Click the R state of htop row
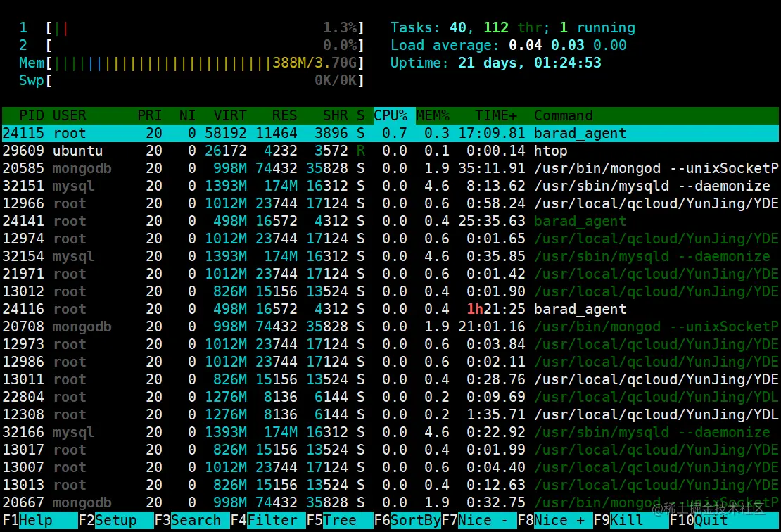The height and width of the screenshot is (532, 781). (x=361, y=151)
